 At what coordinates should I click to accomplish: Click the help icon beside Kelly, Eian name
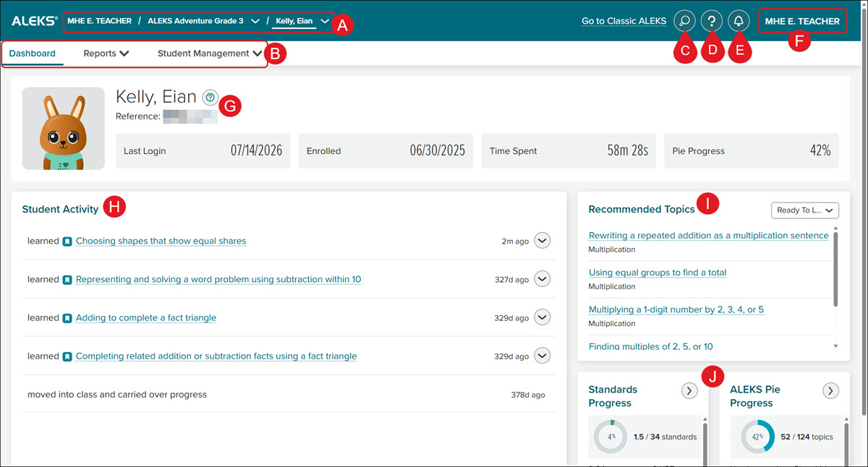(x=210, y=97)
